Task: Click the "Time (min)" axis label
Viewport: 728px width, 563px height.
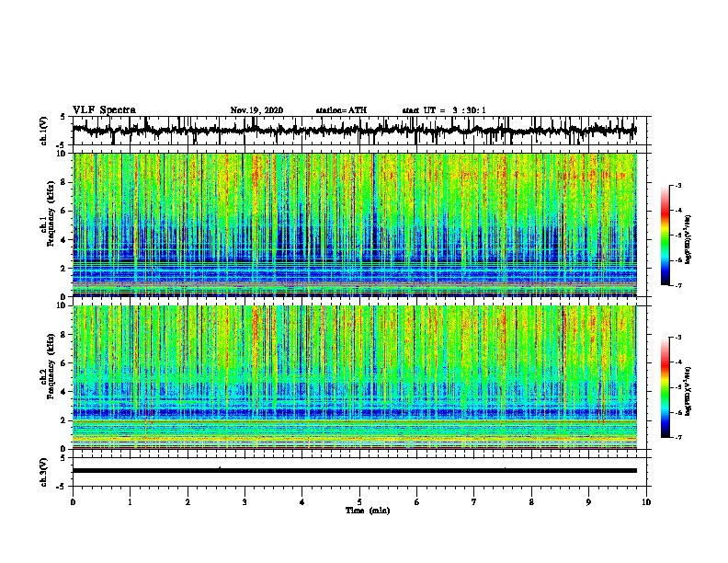Action: (x=368, y=511)
